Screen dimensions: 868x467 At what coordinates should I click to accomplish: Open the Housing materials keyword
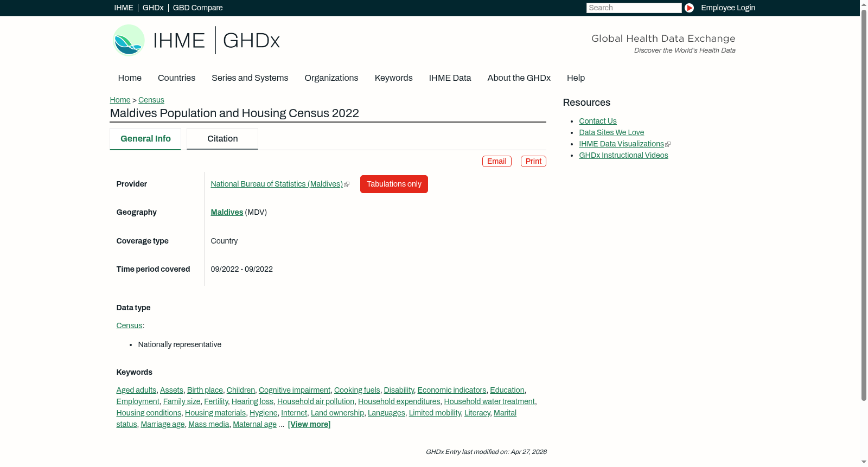click(x=215, y=413)
